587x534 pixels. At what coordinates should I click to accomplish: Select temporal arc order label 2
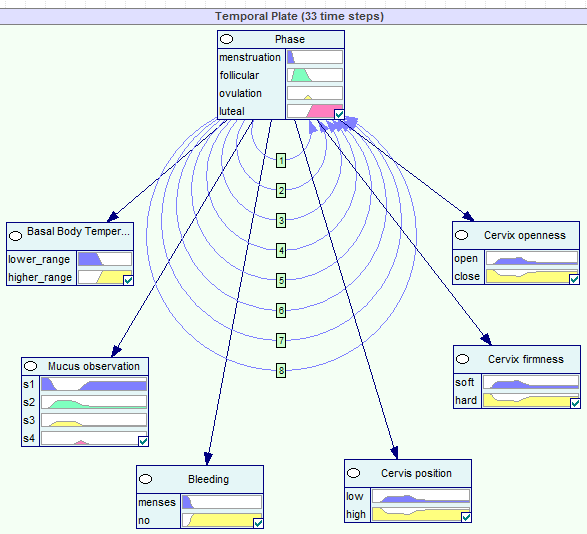click(x=281, y=191)
